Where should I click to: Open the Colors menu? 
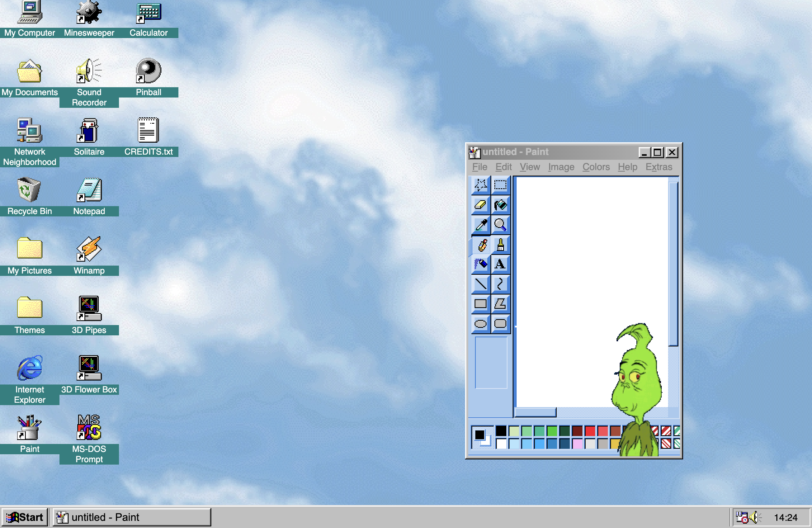596,167
